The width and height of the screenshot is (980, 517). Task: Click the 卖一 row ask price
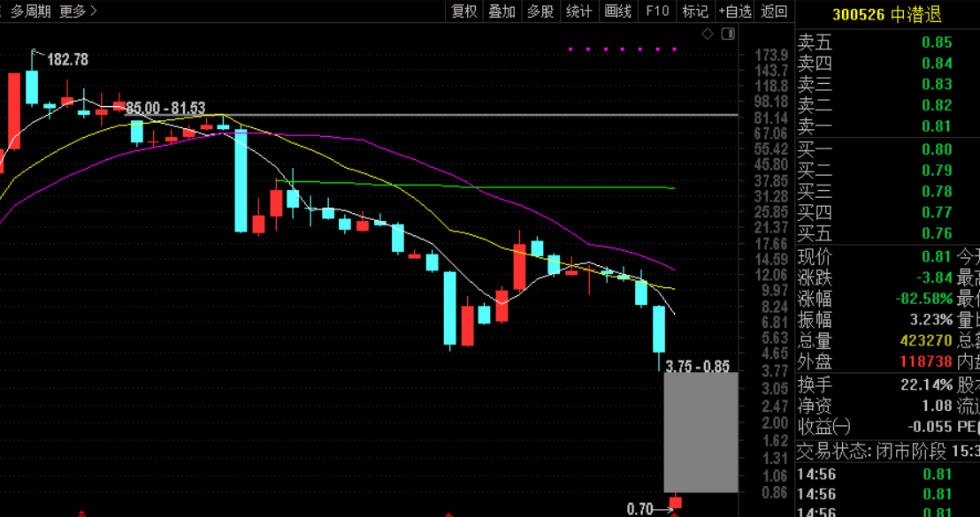937,126
